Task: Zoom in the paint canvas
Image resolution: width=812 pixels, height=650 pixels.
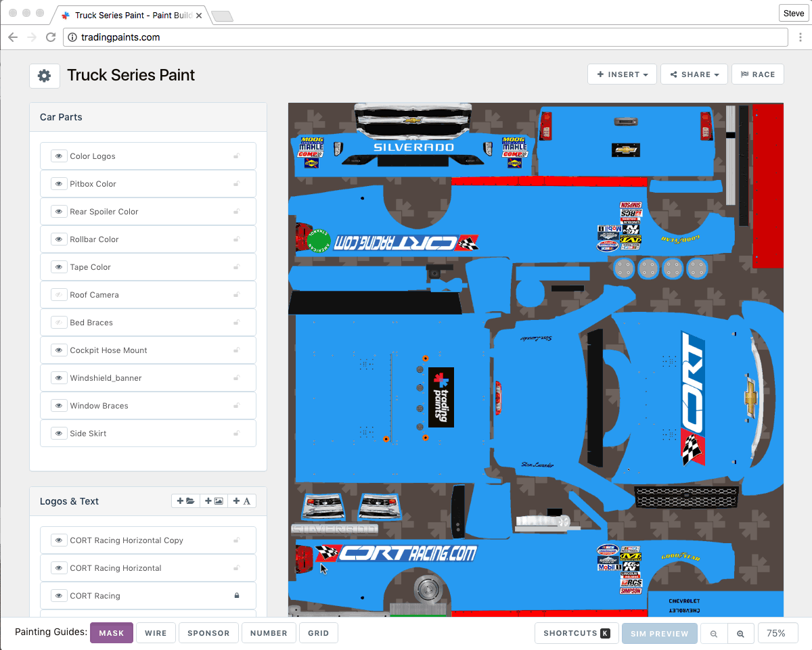Action: (x=741, y=634)
